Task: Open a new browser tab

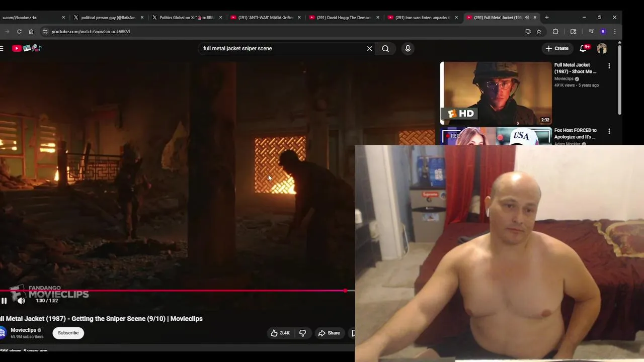Action: tap(547, 18)
